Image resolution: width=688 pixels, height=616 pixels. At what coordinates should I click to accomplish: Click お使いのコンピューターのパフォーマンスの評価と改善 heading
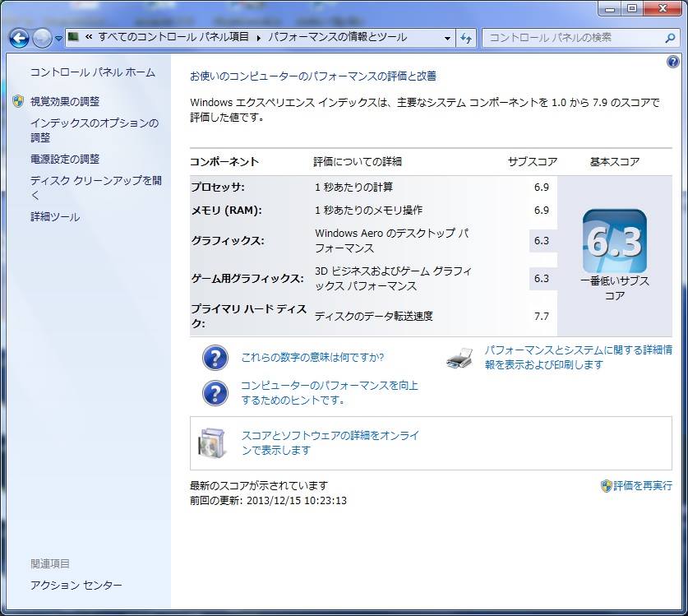[313, 76]
